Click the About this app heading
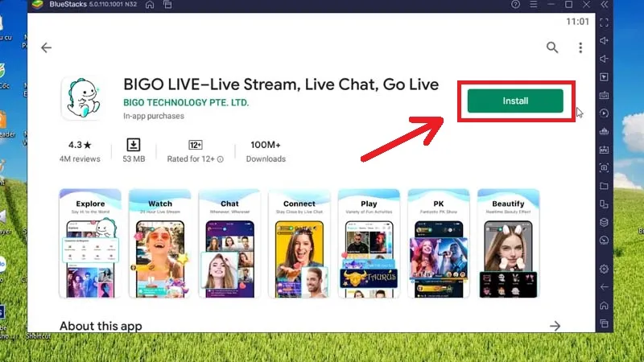Viewport: 644px width, 362px height. 101,326
